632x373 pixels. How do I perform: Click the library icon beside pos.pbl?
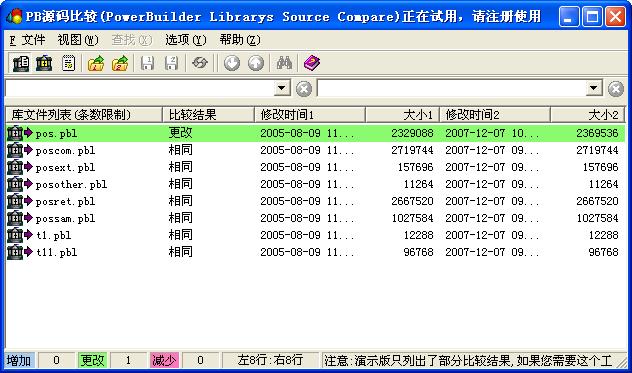[15, 133]
